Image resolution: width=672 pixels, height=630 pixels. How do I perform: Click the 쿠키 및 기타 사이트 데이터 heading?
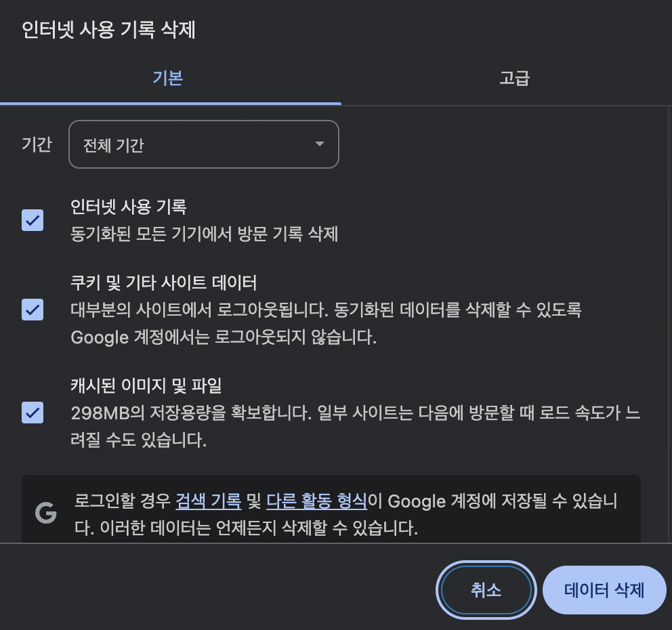click(x=164, y=283)
